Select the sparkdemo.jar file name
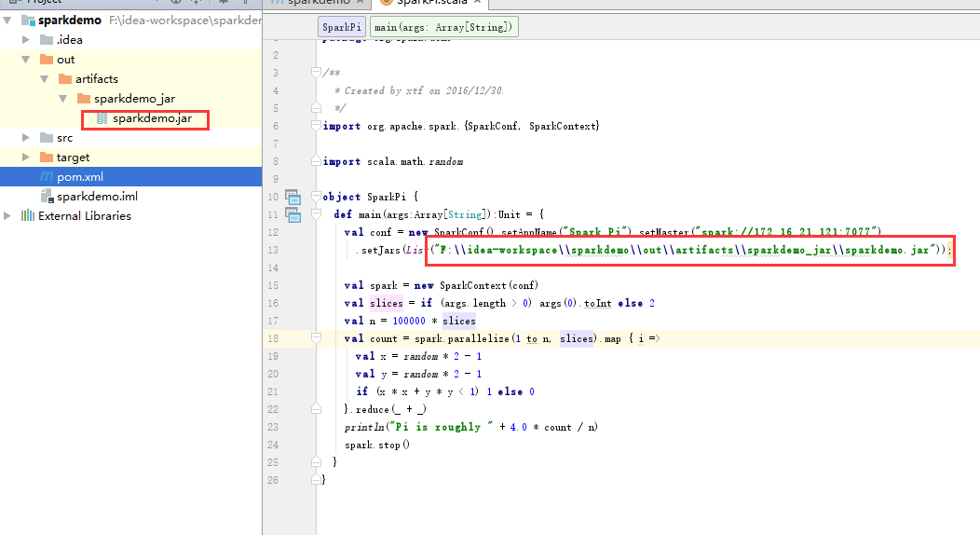The height and width of the screenshot is (535, 980). point(152,118)
